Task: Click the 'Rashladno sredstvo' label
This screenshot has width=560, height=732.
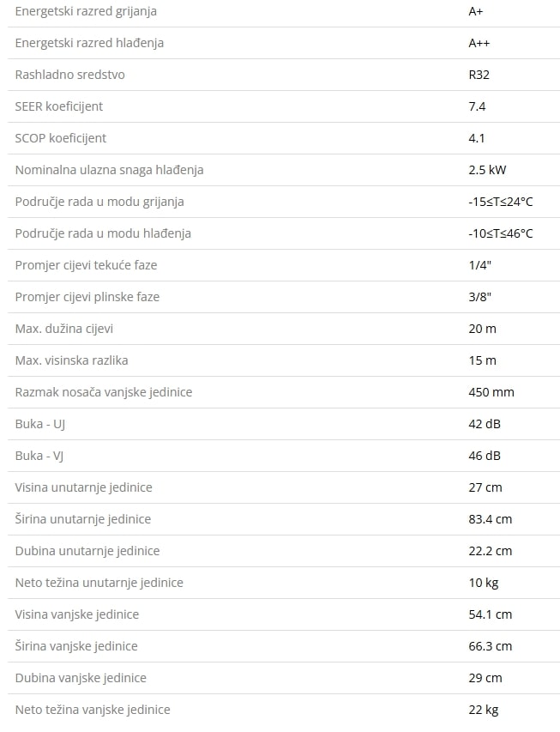Action: [69, 75]
